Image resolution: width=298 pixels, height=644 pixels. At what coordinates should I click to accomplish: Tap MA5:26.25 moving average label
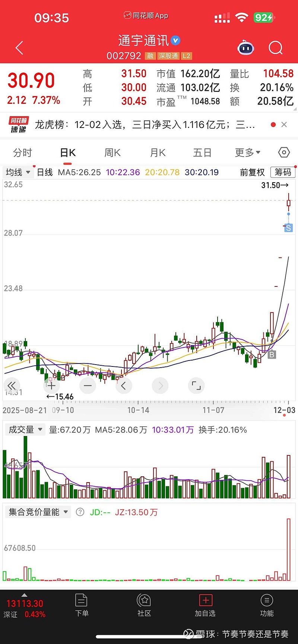tap(79, 172)
